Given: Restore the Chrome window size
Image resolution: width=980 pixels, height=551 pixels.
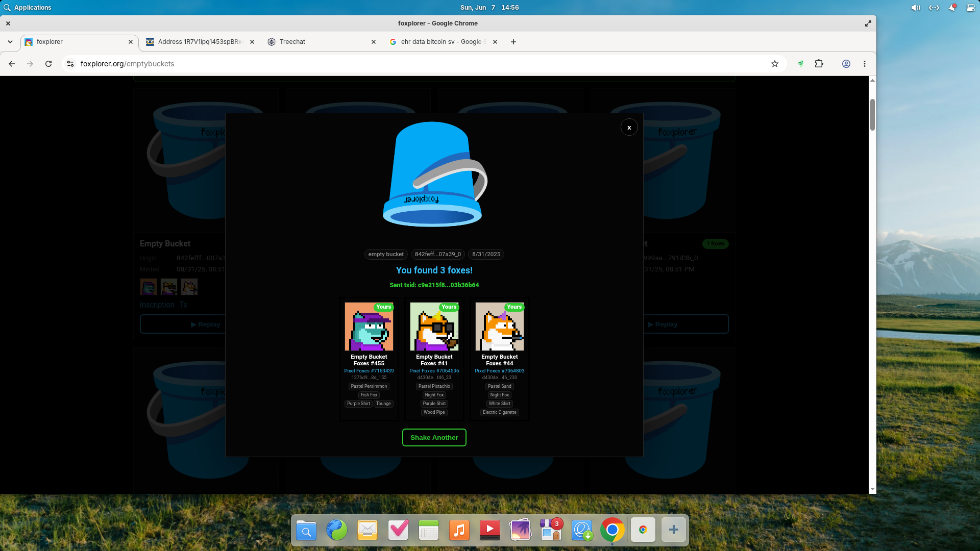Looking at the screenshot, I should coord(868,23).
